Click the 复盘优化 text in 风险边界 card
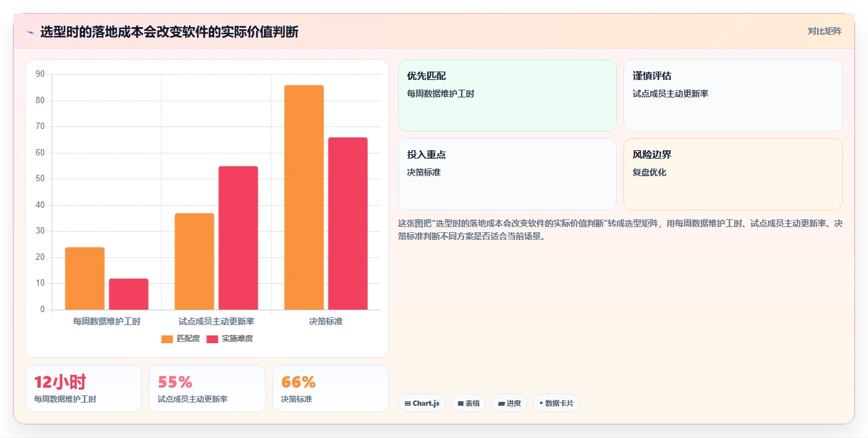Viewport: 868px width, 438px height. click(649, 173)
